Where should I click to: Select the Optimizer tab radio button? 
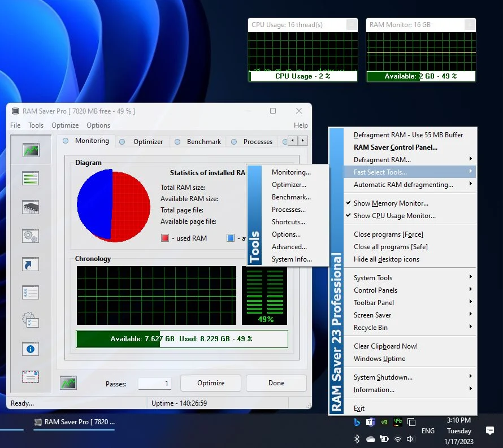click(x=122, y=141)
